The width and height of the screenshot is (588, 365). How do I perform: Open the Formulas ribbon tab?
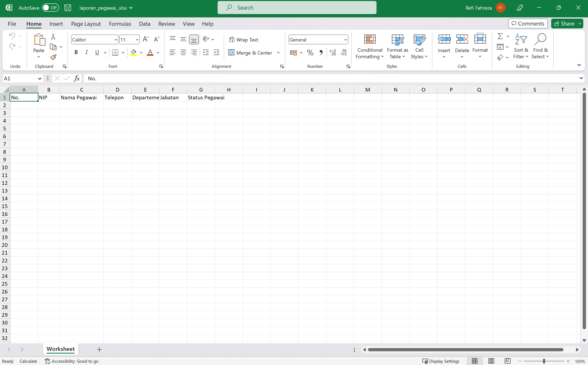coord(120,24)
